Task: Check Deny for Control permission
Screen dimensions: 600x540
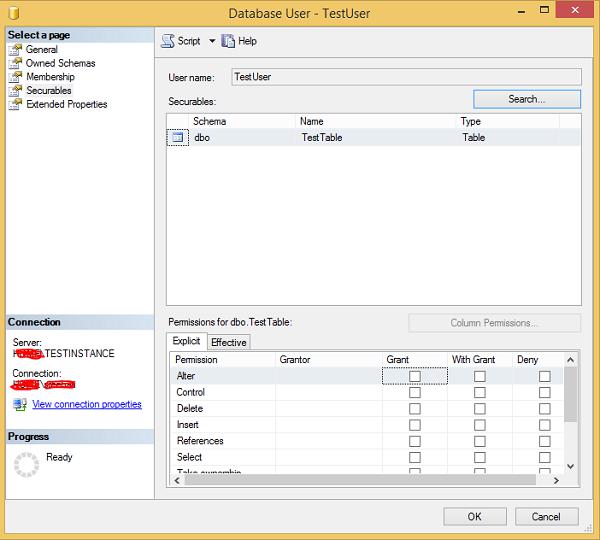Action: click(545, 392)
